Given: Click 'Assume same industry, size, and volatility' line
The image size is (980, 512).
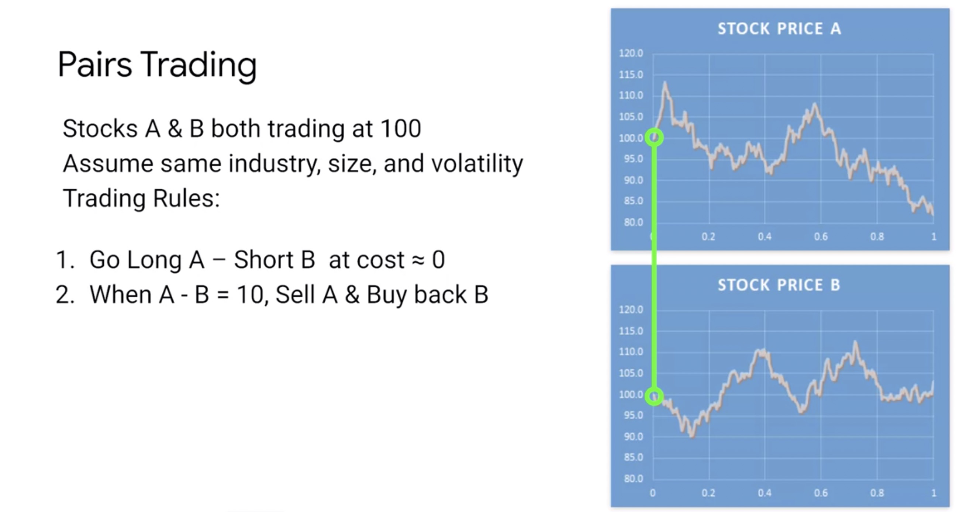Looking at the screenshot, I should pos(293,164).
